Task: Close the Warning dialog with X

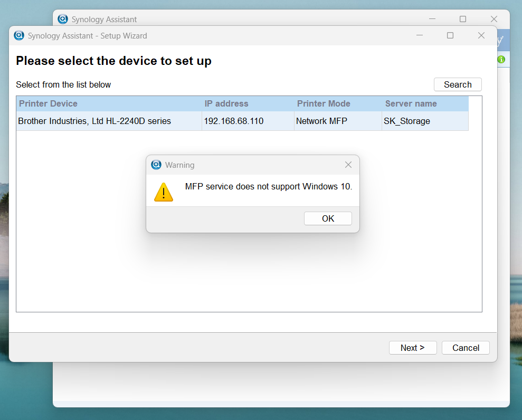Action: pyautogui.click(x=348, y=165)
